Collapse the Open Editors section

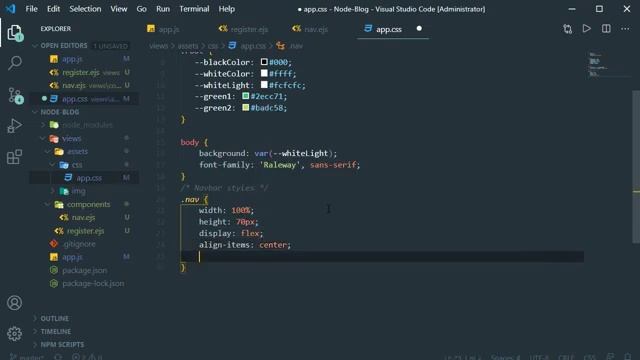64,46
